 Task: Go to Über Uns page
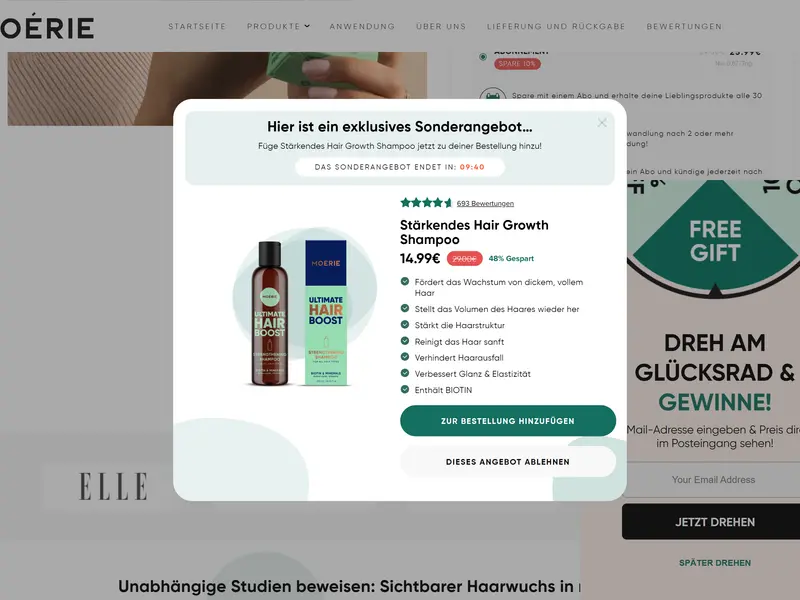[441, 26]
